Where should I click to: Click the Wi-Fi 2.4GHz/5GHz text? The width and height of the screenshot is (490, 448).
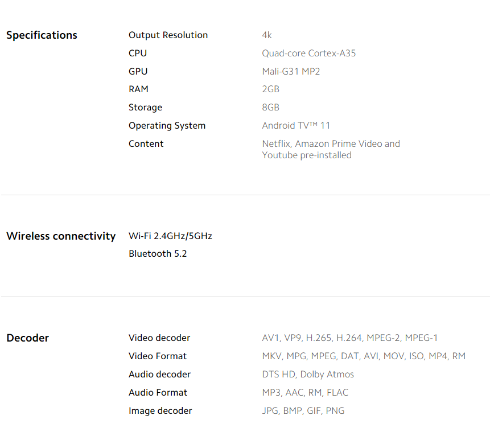click(170, 236)
